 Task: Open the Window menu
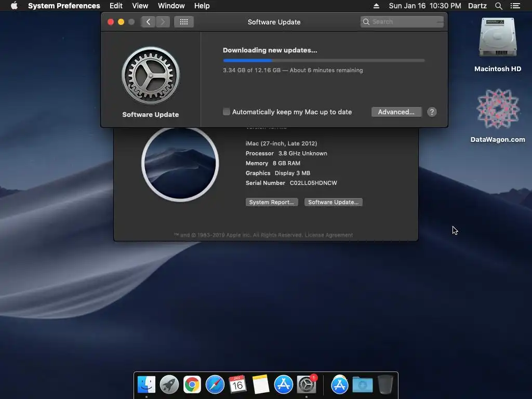[171, 6]
